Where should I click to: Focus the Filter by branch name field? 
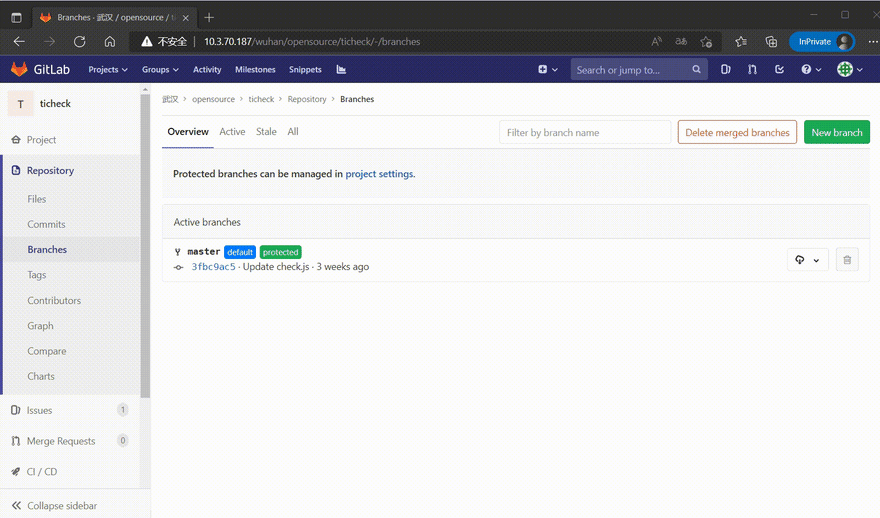[x=585, y=132]
